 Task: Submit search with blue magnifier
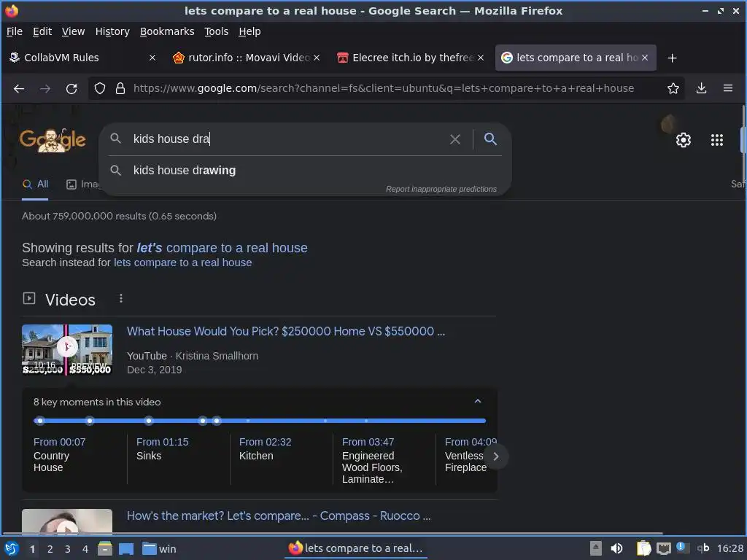point(490,139)
